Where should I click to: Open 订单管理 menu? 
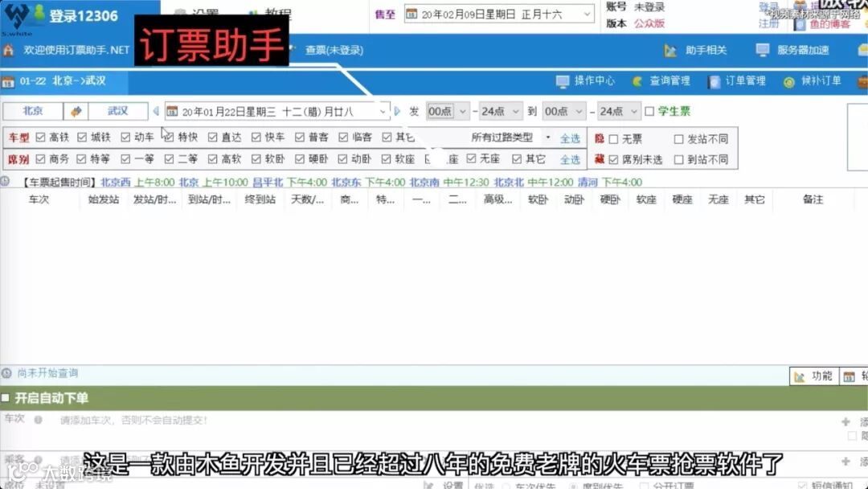click(x=745, y=81)
